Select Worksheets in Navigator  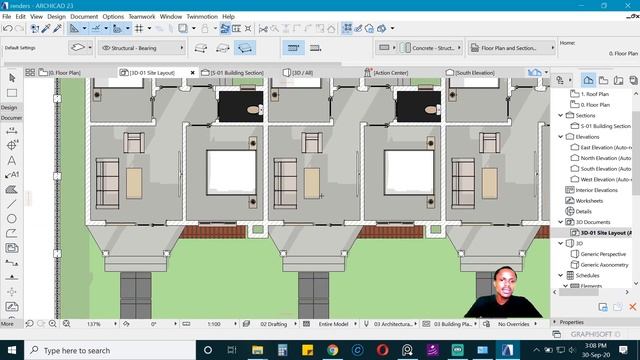click(x=584, y=201)
